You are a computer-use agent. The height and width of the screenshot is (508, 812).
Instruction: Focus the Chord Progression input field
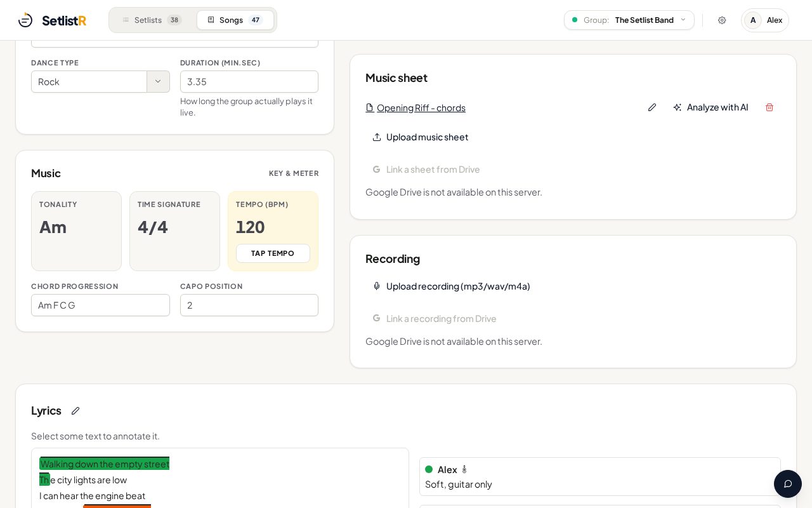[x=100, y=305]
